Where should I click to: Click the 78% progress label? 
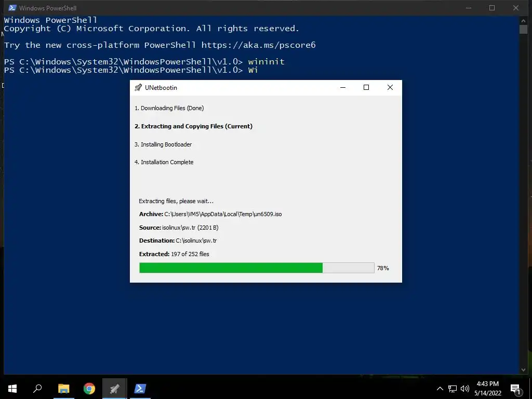383,268
